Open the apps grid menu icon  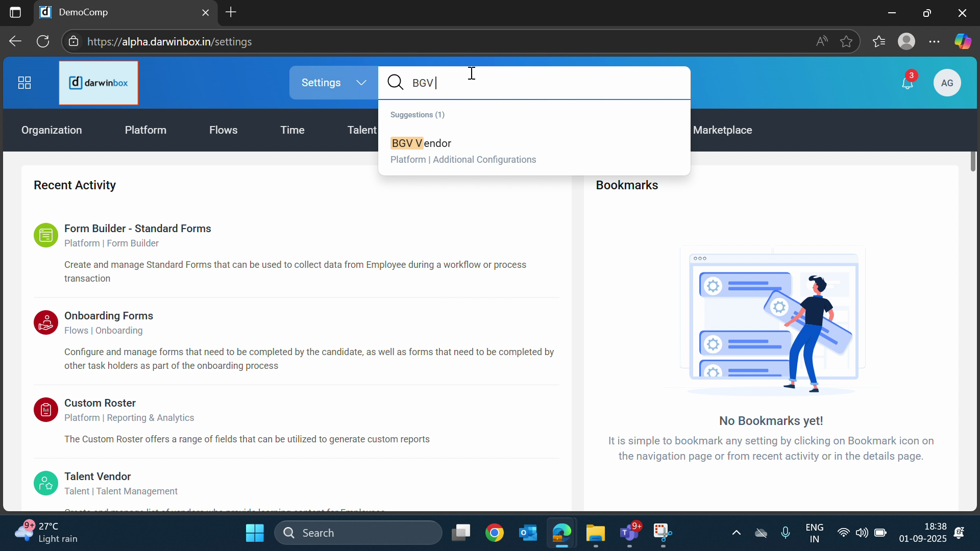coord(24,83)
